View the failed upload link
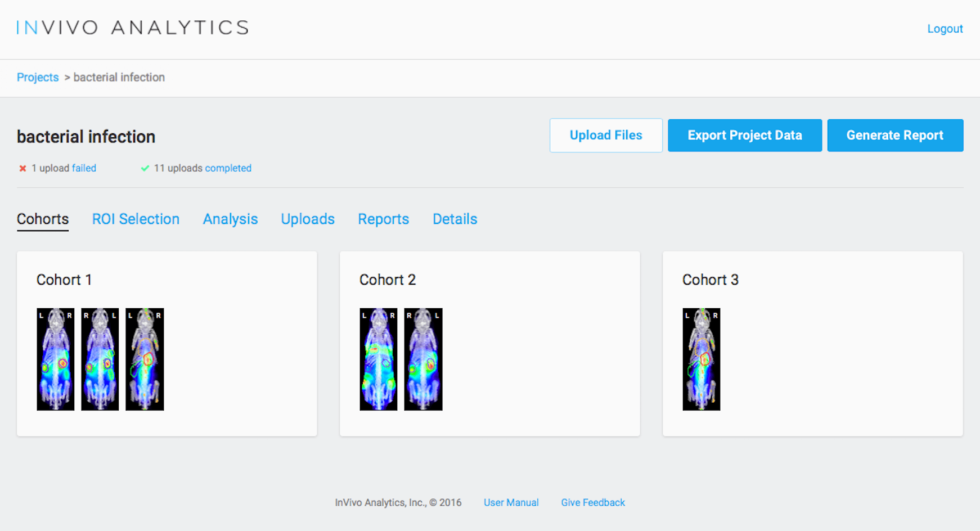Viewport: 980px width, 531px height. tap(84, 168)
